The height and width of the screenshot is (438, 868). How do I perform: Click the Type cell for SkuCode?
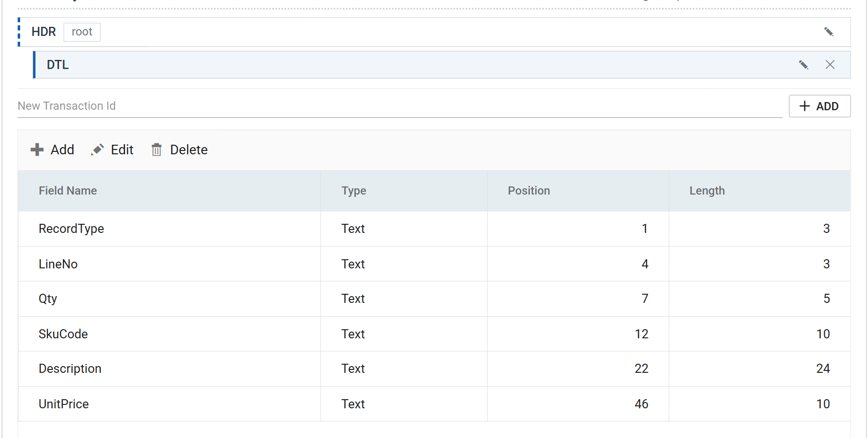pyautogui.click(x=404, y=334)
